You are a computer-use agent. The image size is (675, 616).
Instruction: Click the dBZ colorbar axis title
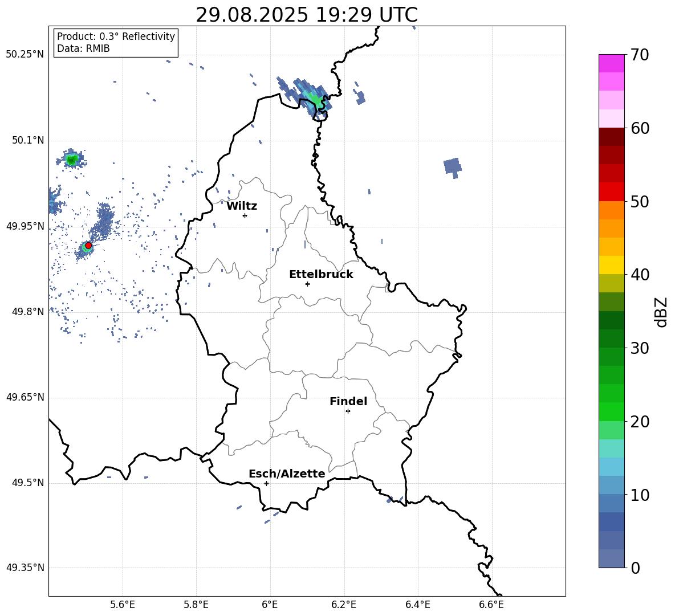[661, 312]
